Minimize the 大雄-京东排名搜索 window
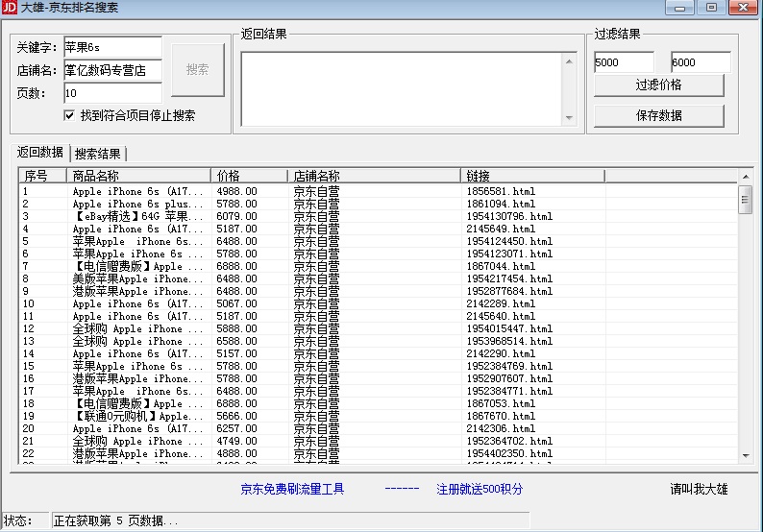The width and height of the screenshot is (763, 532). coord(683,9)
